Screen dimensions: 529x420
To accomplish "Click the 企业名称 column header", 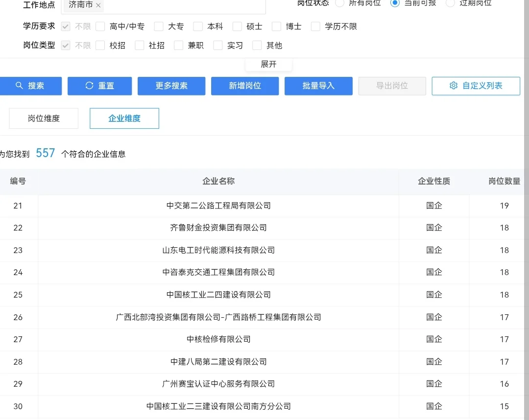I will (x=218, y=181).
